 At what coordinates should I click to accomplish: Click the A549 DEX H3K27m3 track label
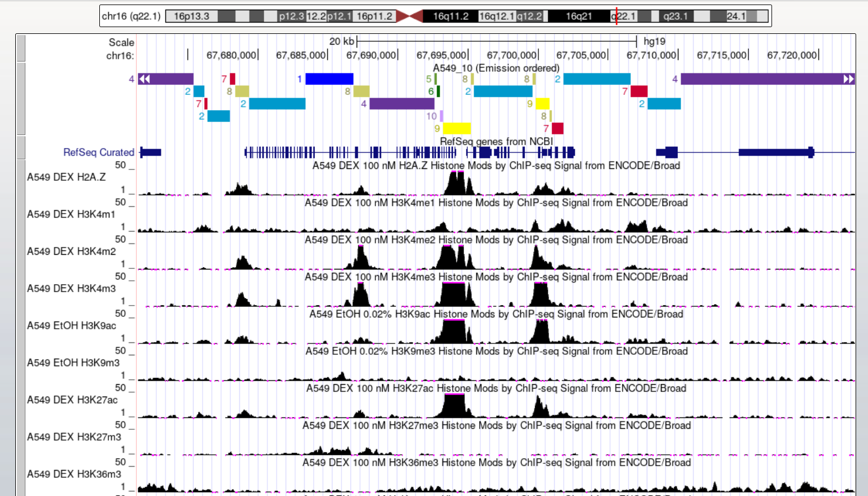pos(74,437)
